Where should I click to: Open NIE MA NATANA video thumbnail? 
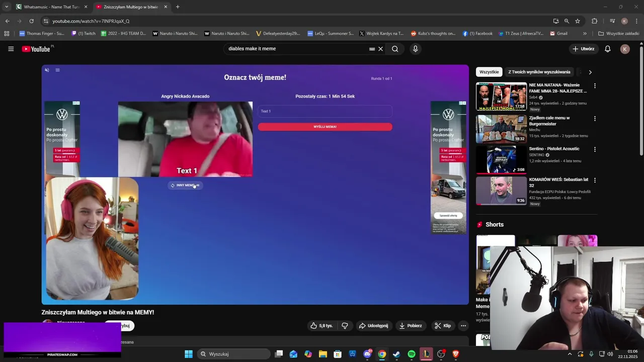point(501,97)
